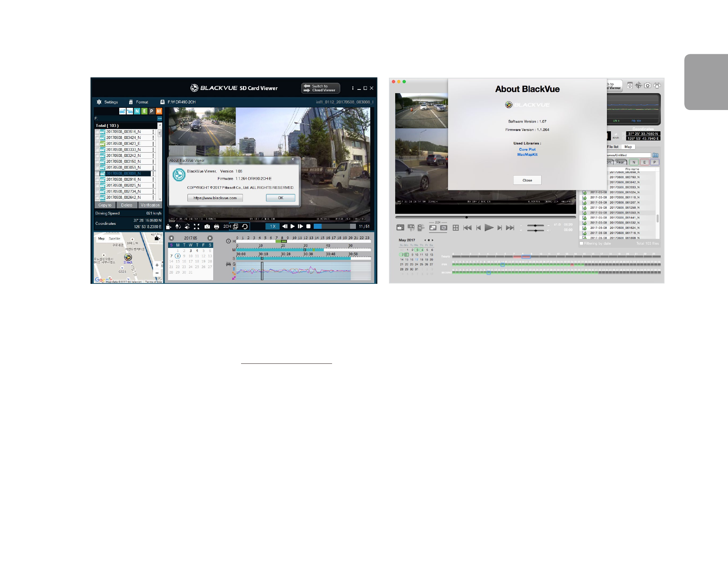
Task: Toggle the rear camera filter icon
Action: tap(130, 111)
